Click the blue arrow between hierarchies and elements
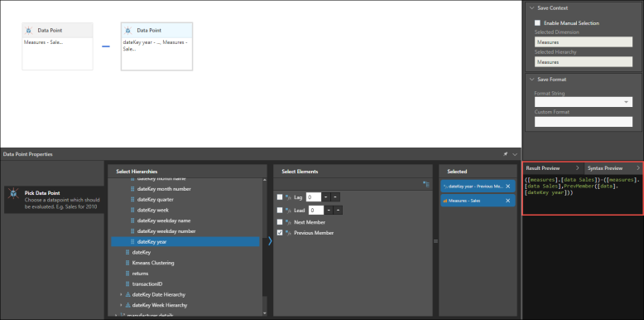The height and width of the screenshot is (320, 644). pyautogui.click(x=270, y=241)
